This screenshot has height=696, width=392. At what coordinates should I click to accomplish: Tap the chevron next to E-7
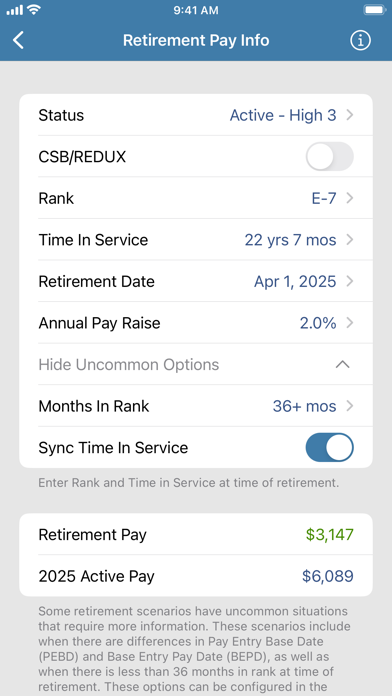(349, 198)
